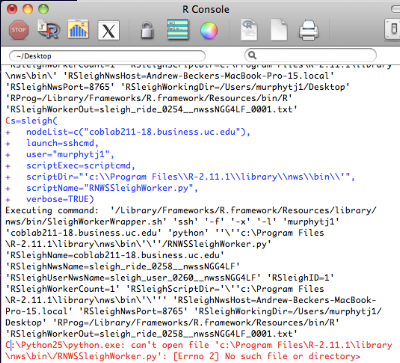Image resolution: width=400 pixels, height=363 pixels.
Task: Click the R Console title text
Action: coord(206,9)
